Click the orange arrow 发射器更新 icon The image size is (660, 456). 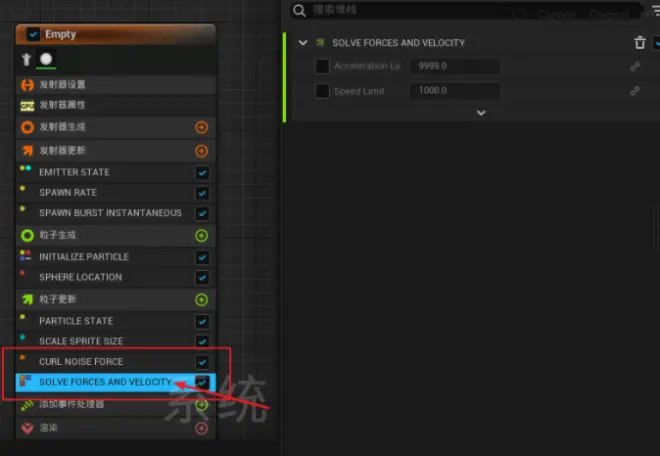coord(27,151)
